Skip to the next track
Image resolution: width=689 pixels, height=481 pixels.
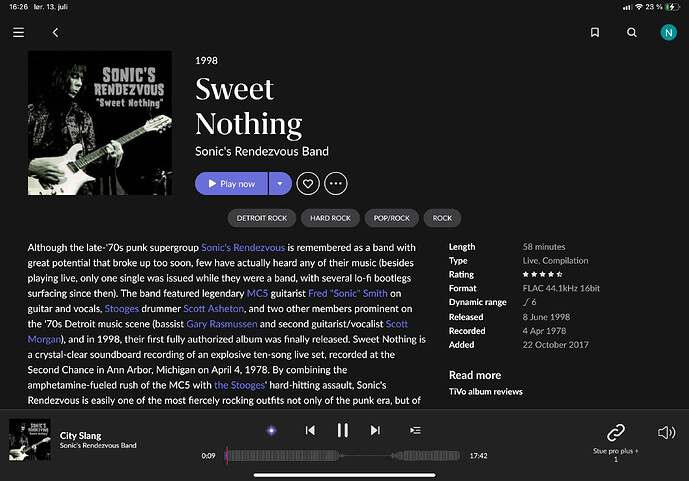pyautogui.click(x=375, y=430)
